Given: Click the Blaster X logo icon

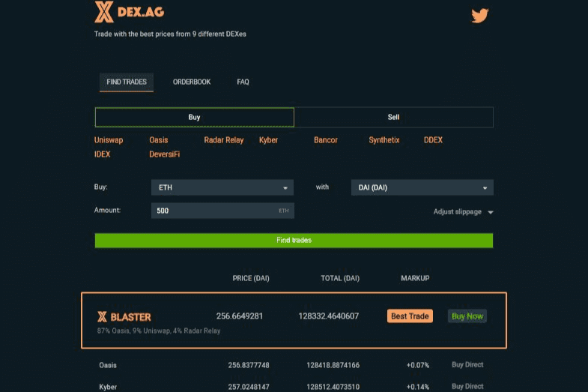Looking at the screenshot, I should [x=103, y=317].
